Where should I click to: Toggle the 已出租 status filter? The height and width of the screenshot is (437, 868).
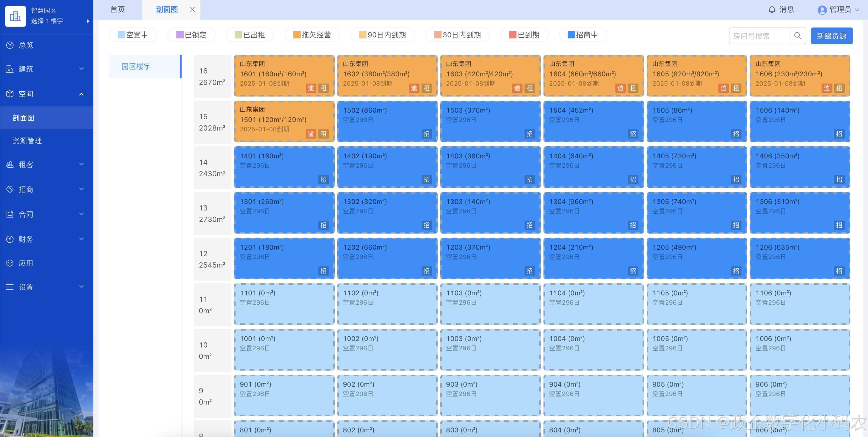click(250, 35)
